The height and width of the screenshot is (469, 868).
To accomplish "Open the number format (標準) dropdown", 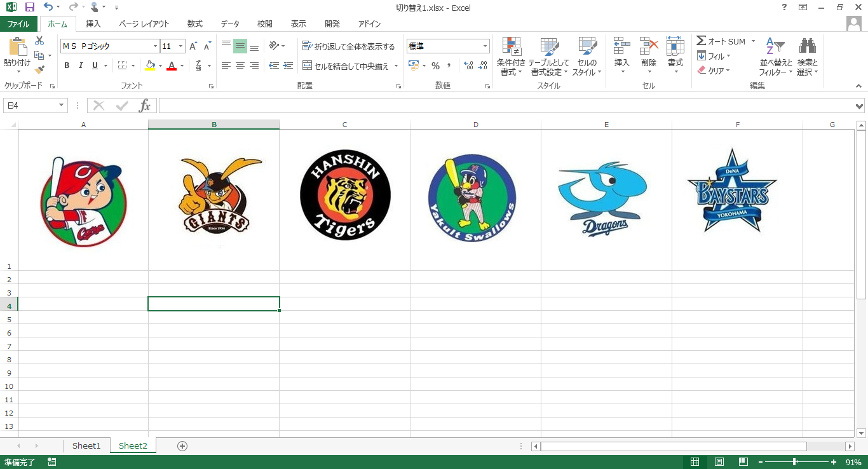I will point(485,46).
